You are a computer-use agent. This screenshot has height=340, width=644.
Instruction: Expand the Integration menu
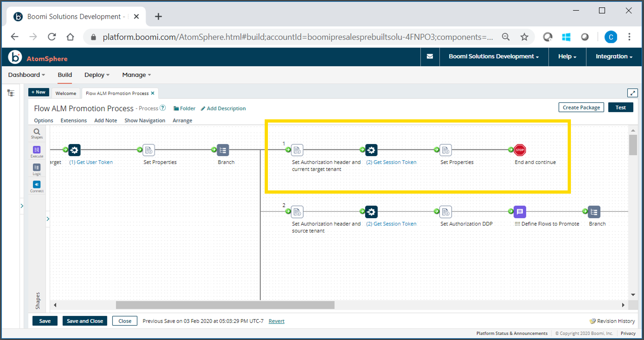(x=613, y=56)
